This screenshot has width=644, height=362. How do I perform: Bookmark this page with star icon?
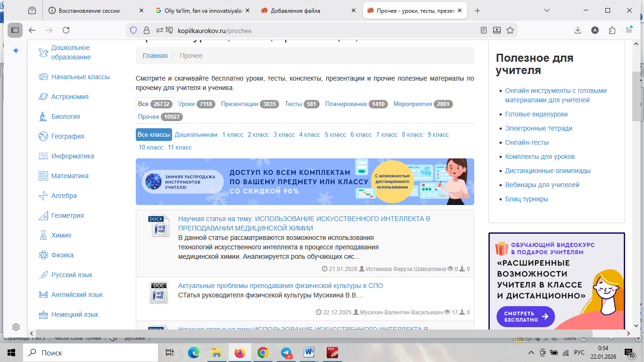point(510,30)
